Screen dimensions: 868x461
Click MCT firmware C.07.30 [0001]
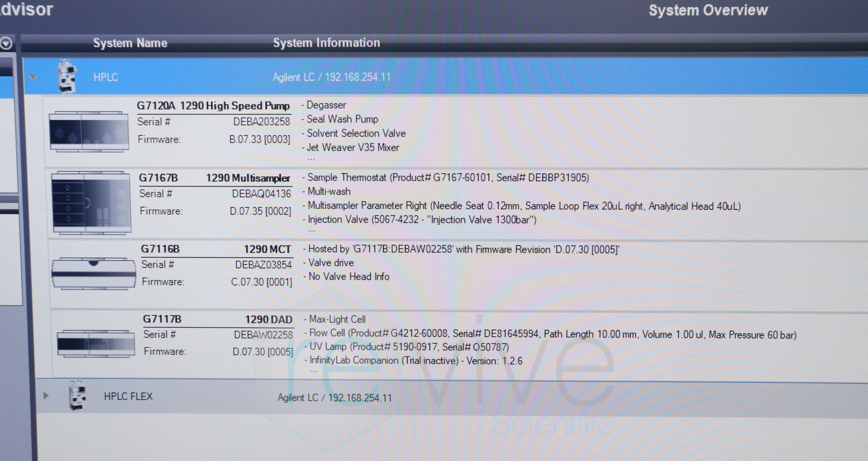262,282
